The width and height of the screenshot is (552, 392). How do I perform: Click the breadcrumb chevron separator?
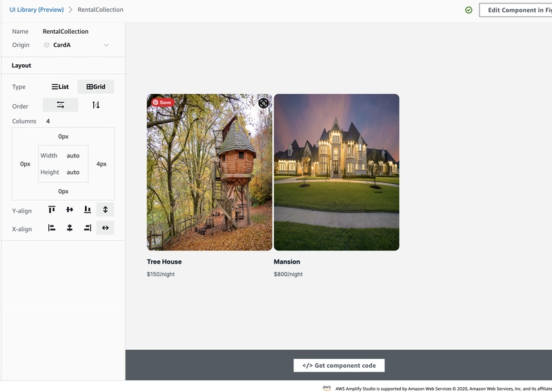pos(70,10)
